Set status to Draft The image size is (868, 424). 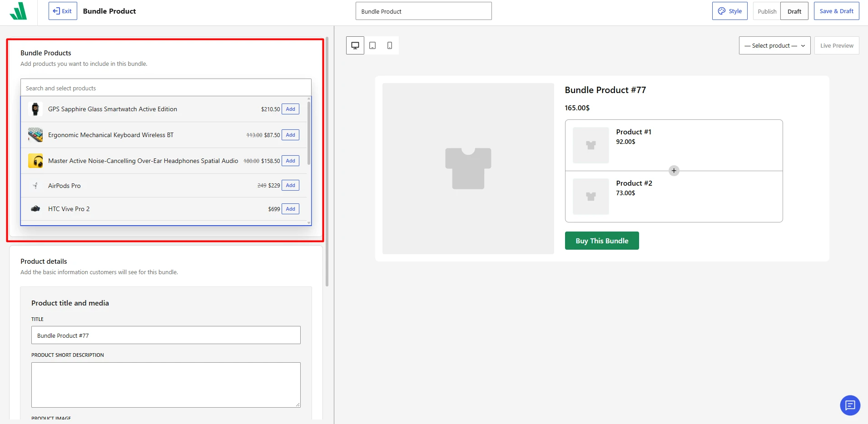coord(794,11)
